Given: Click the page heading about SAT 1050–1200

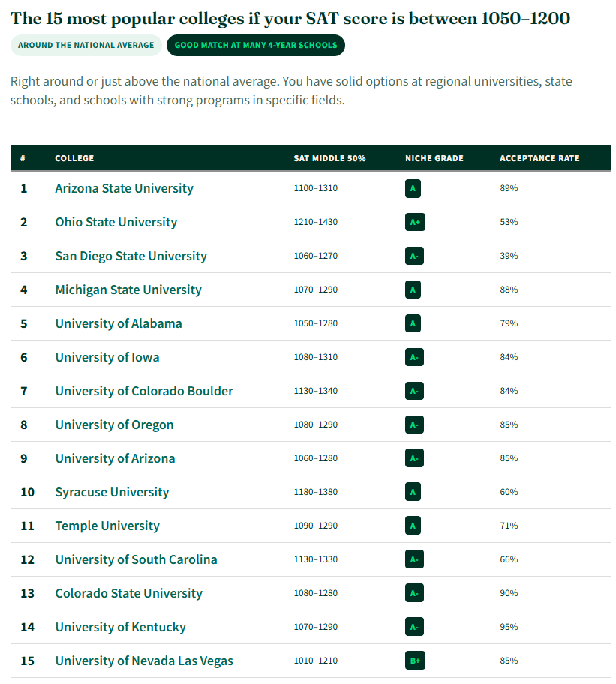Looking at the screenshot, I should (290, 19).
